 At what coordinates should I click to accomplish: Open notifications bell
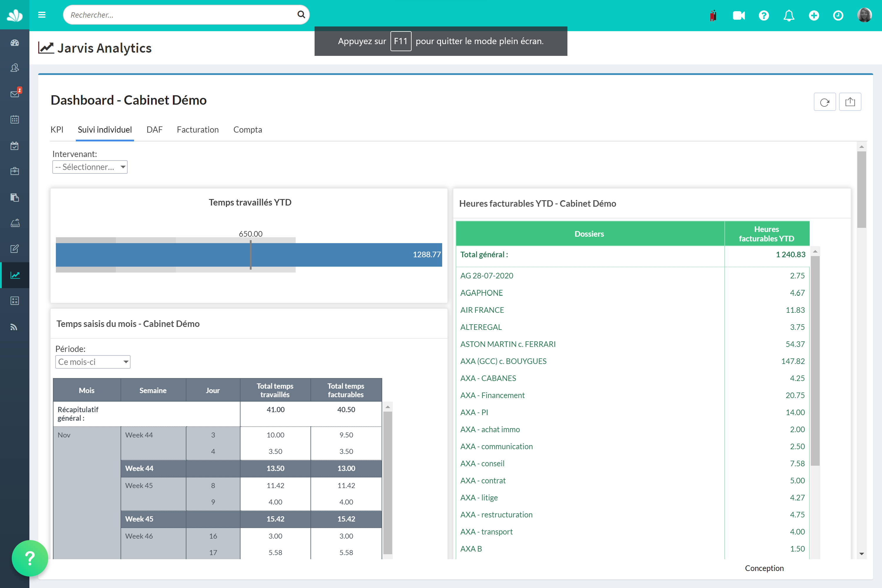(x=789, y=15)
